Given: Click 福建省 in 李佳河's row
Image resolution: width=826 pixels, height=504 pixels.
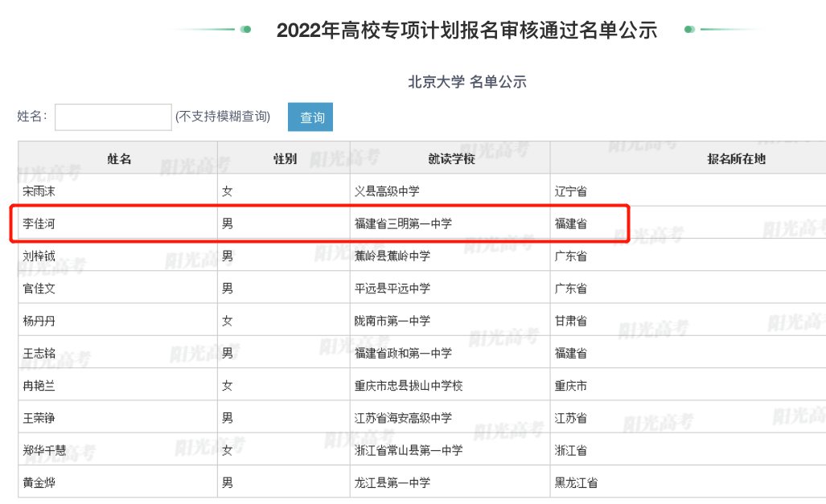Looking at the screenshot, I should [570, 223].
